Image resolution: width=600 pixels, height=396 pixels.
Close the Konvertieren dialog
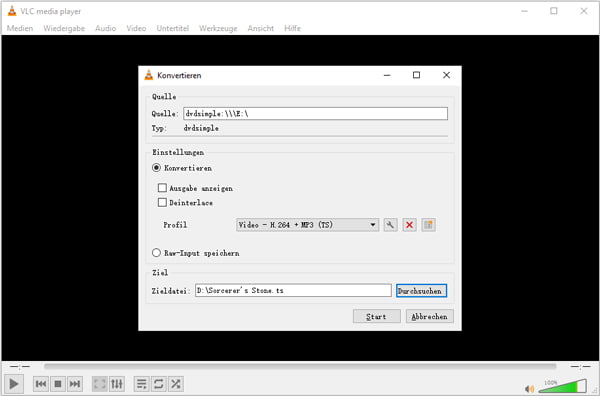(446, 75)
